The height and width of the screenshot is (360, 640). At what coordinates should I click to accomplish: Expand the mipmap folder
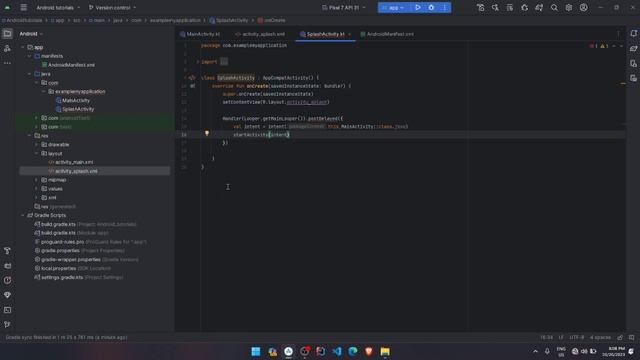(37, 180)
